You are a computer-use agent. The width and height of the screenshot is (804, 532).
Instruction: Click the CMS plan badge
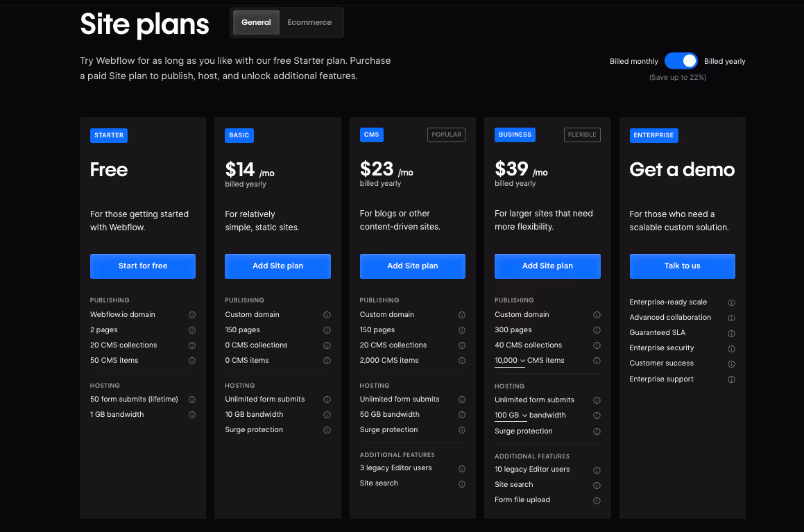coord(371,135)
